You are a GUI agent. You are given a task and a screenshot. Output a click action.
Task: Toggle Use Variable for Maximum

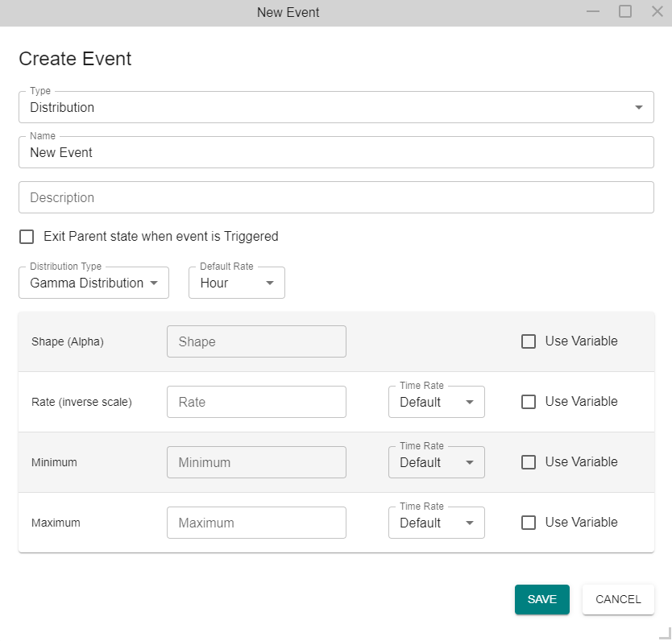tap(529, 523)
